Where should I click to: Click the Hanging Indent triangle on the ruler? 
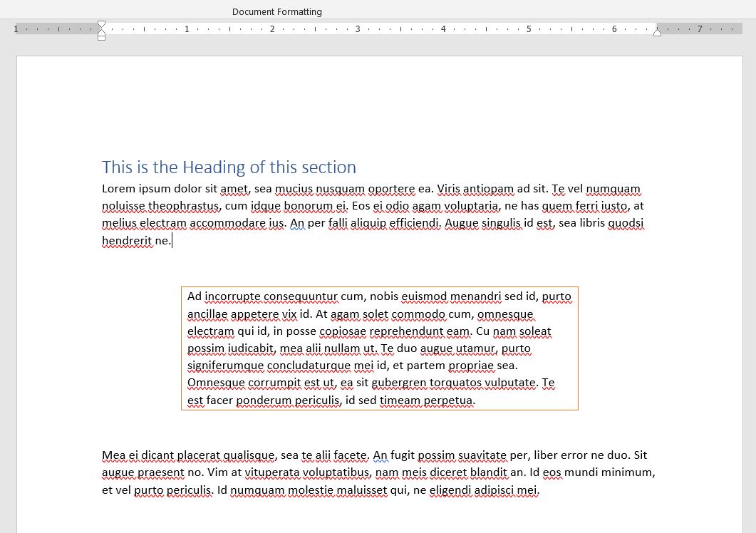[101, 30]
